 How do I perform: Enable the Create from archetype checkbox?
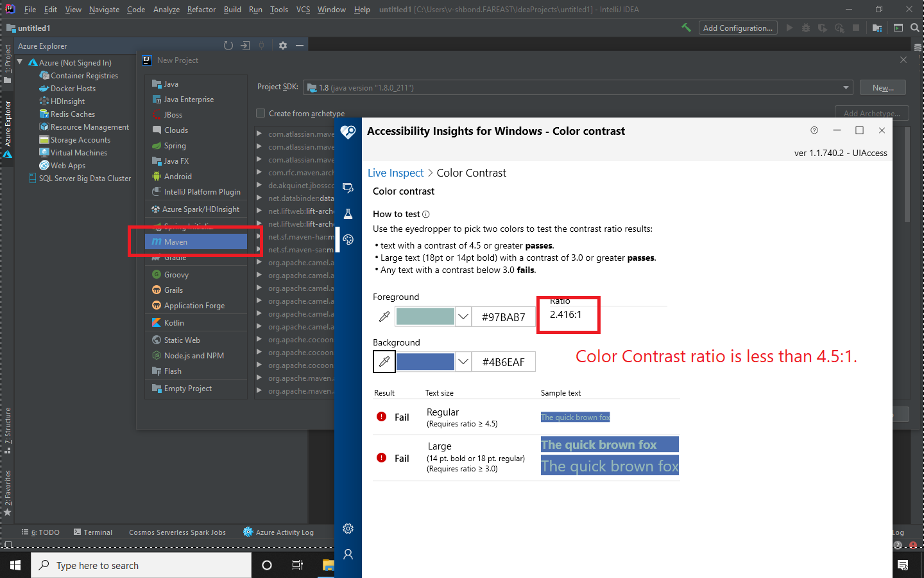click(x=261, y=112)
